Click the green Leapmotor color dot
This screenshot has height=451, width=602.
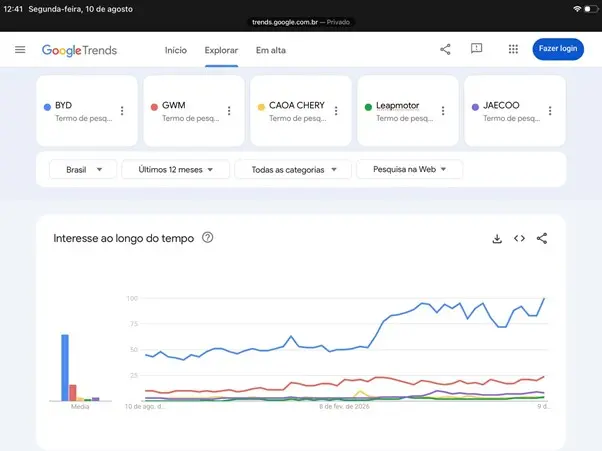click(x=368, y=107)
